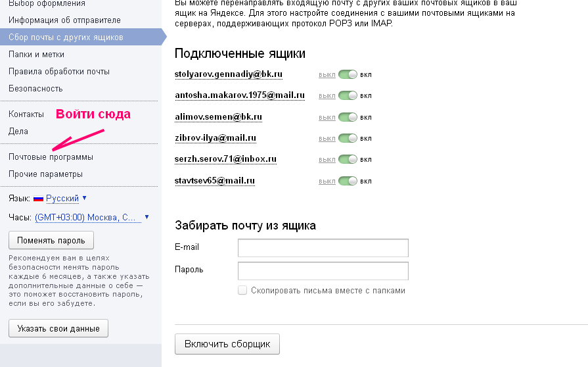
Task: Click the E-mail input field
Action: [x=323, y=247]
